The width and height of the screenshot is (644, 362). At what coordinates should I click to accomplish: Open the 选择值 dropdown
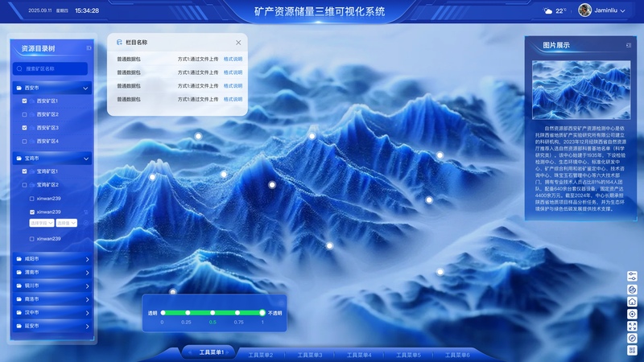(x=67, y=223)
